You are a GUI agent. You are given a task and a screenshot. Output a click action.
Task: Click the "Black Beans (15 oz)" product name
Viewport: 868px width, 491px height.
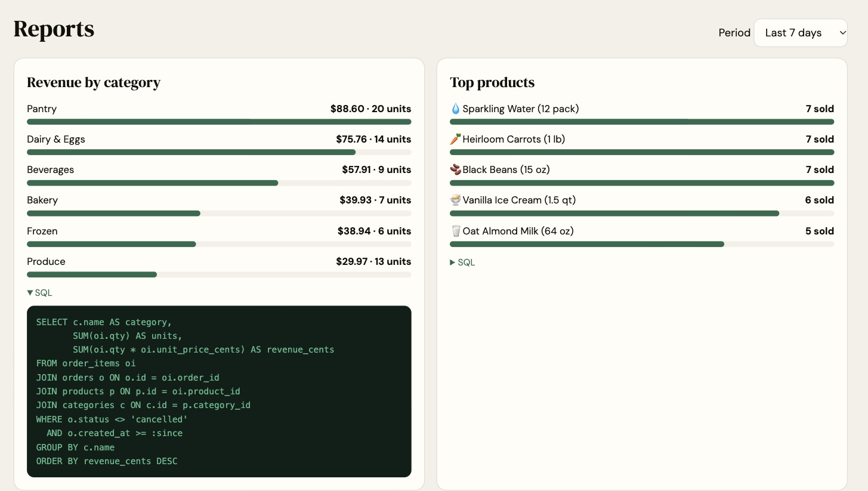coord(506,169)
